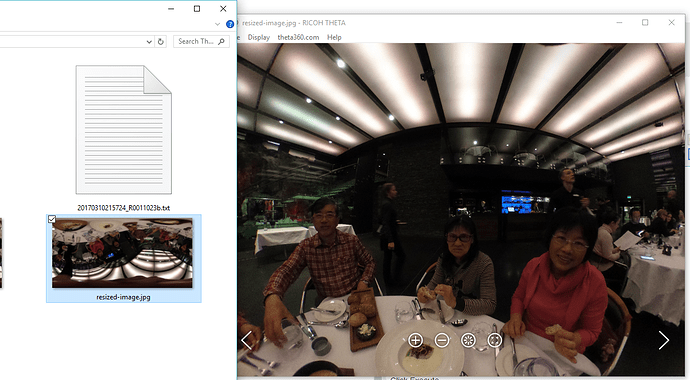690x380 pixels.
Task: Select the 20170310215724_R0011023b.txt file icon
Action: coord(124,130)
